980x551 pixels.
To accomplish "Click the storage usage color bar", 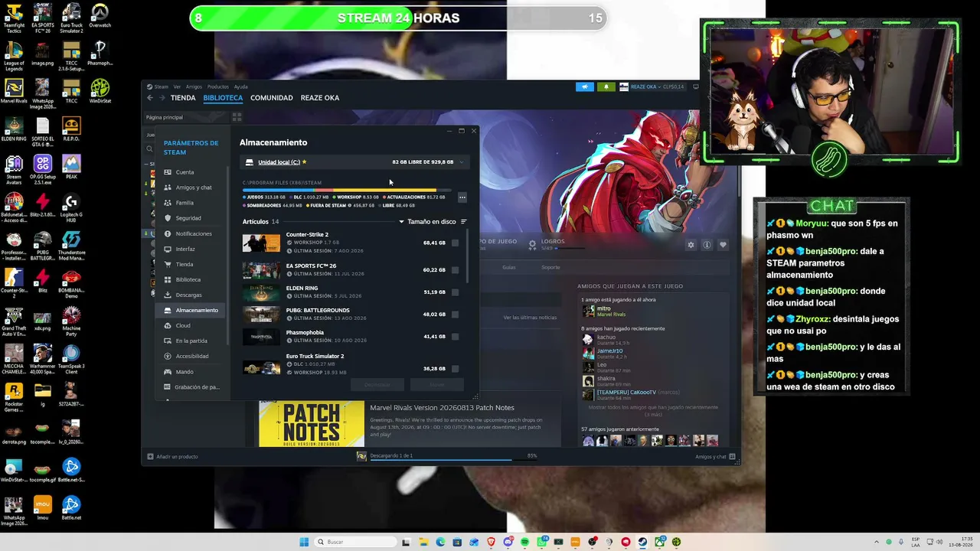I will 348,190.
